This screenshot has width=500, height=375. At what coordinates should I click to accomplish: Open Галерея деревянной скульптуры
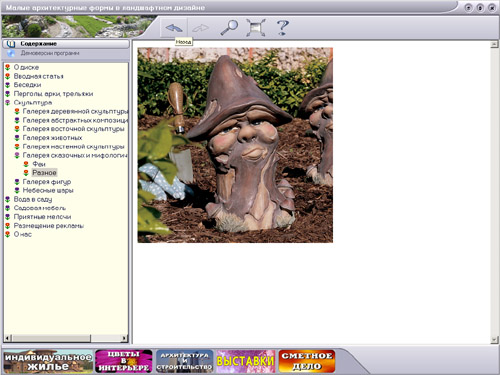[75, 111]
